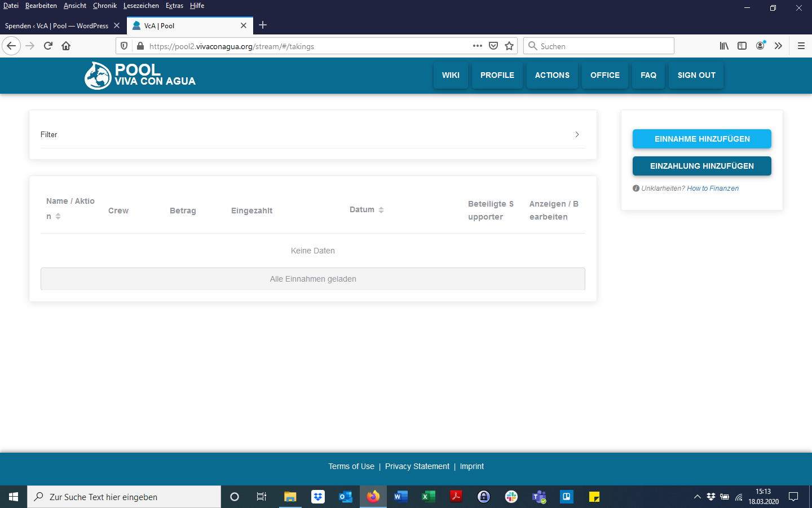The image size is (812, 508).
Task: Click Einnahme hinzufügen button
Action: click(x=701, y=139)
